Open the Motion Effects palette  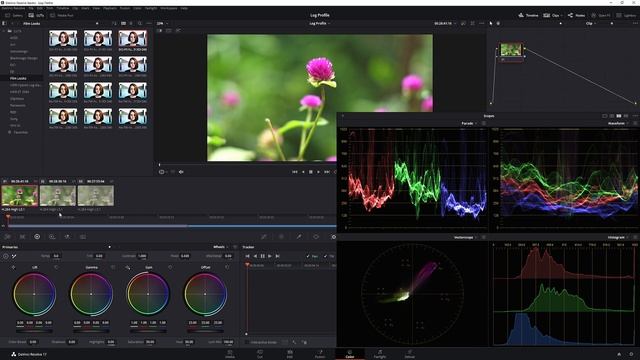(x=67, y=237)
